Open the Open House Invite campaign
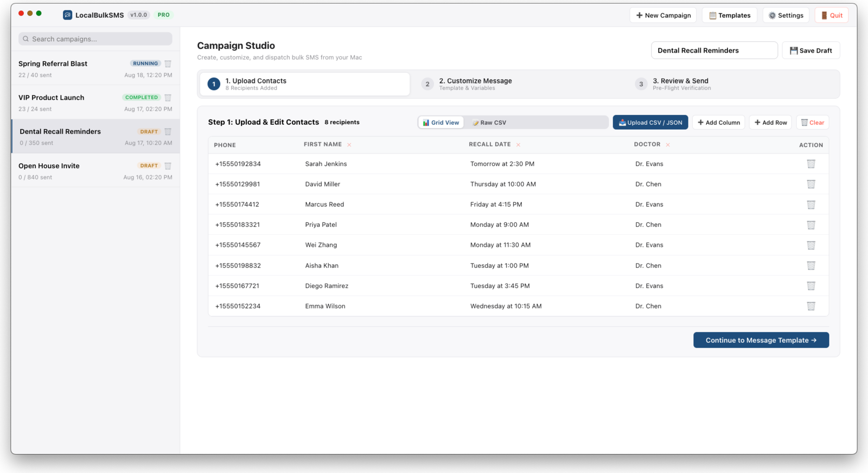The height and width of the screenshot is (473, 868). pyautogui.click(x=95, y=171)
